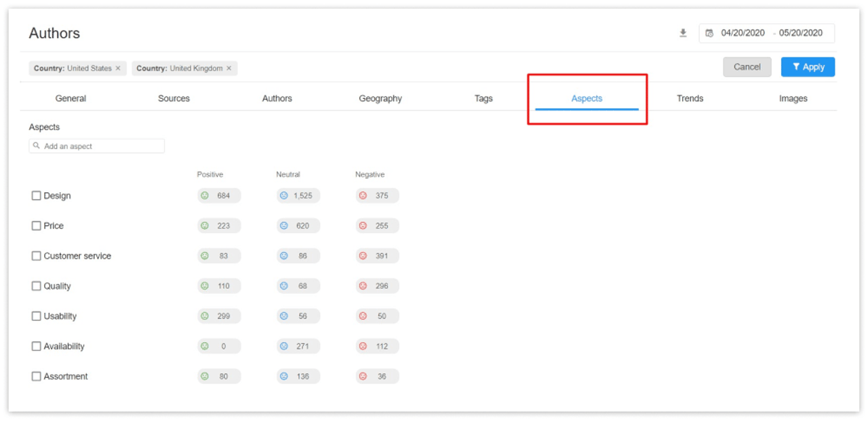This screenshot has width=868, height=422.
Task: Open the start date 04/20/2020 picker
Action: pos(744,33)
